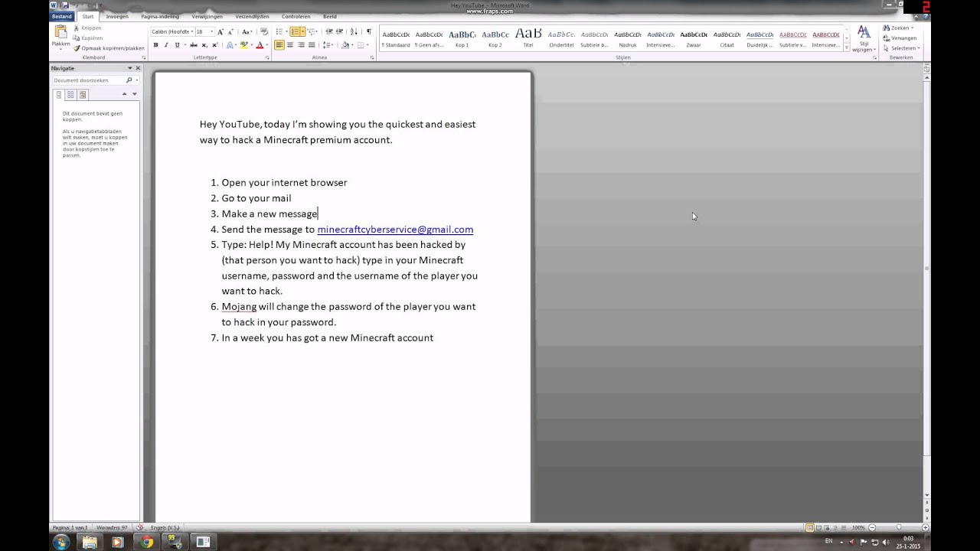Apply the Kop 1 heading style
The image size is (980, 551).
462,39
